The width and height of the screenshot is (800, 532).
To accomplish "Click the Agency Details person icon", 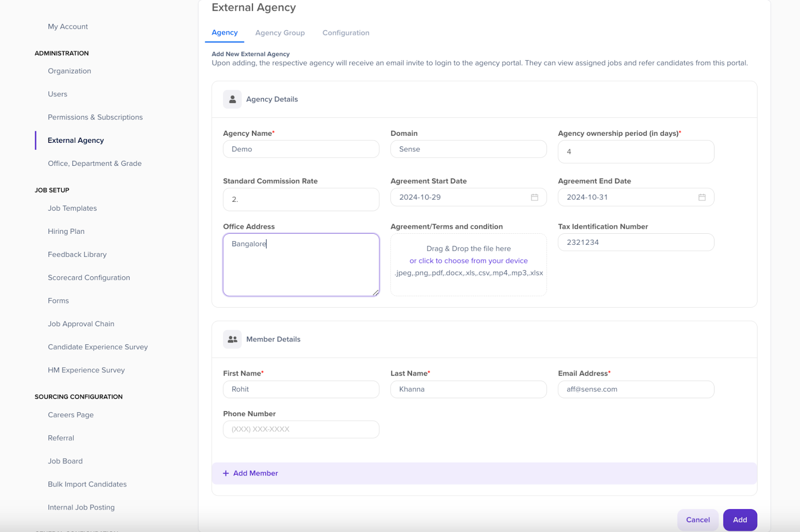I will [232, 99].
